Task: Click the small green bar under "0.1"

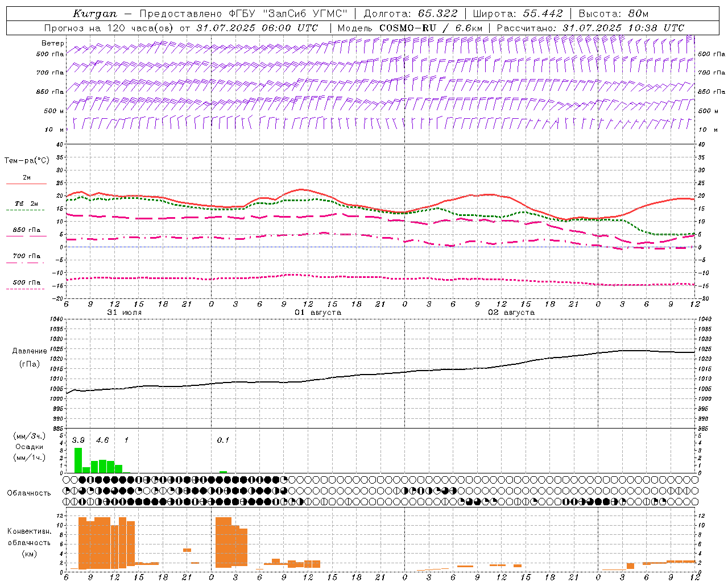Action: point(223,472)
